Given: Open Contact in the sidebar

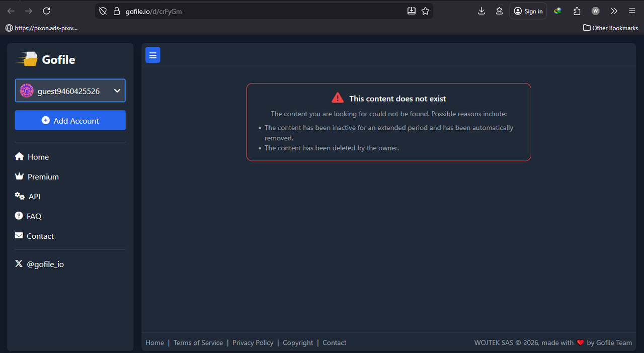Looking at the screenshot, I should coord(34,236).
